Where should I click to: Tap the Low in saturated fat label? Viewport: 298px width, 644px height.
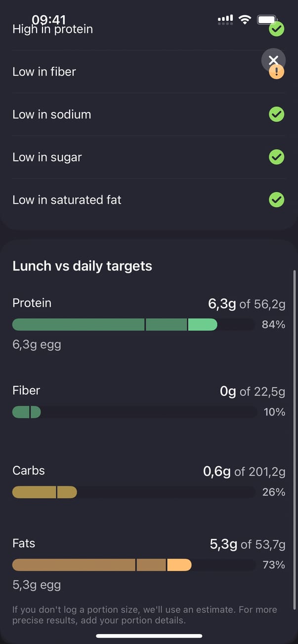click(67, 200)
